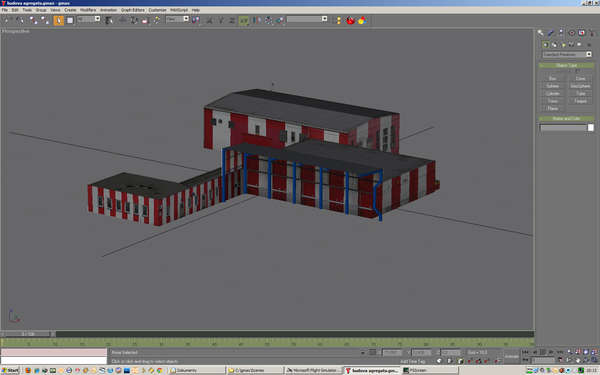This screenshot has width=600, height=375.
Task: Click the Start button on taskbar
Action: pyautogui.click(x=10, y=370)
